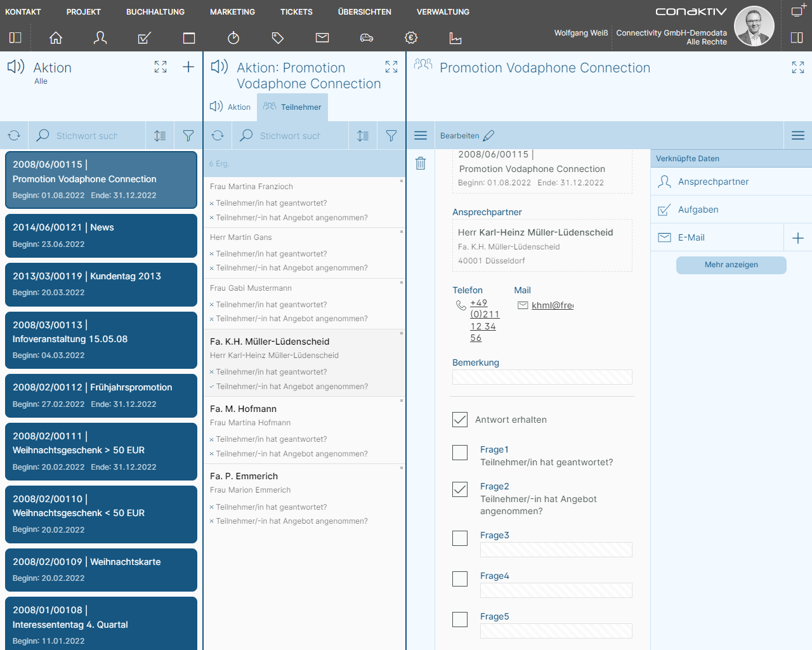Click the phone number link
The image size is (812, 650).
click(x=485, y=321)
